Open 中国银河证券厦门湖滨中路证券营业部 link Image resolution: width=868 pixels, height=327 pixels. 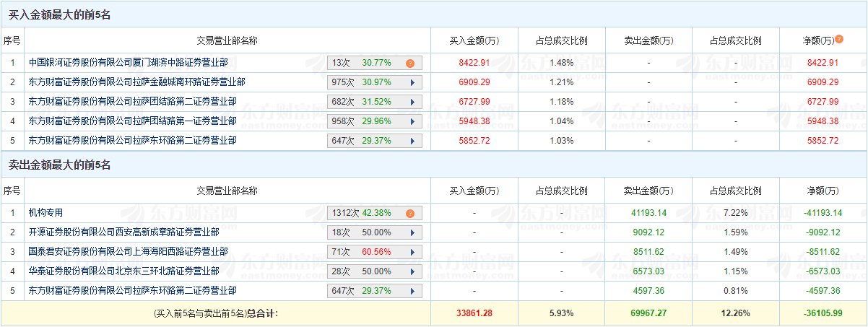[x=133, y=64]
